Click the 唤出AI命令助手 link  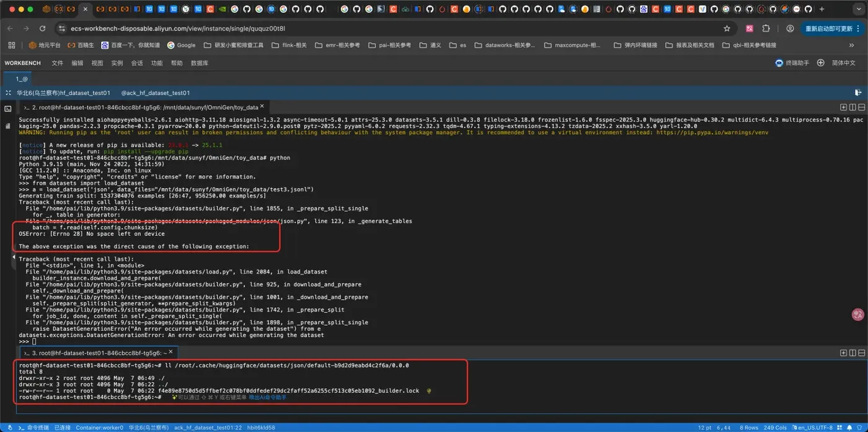[x=267, y=397]
